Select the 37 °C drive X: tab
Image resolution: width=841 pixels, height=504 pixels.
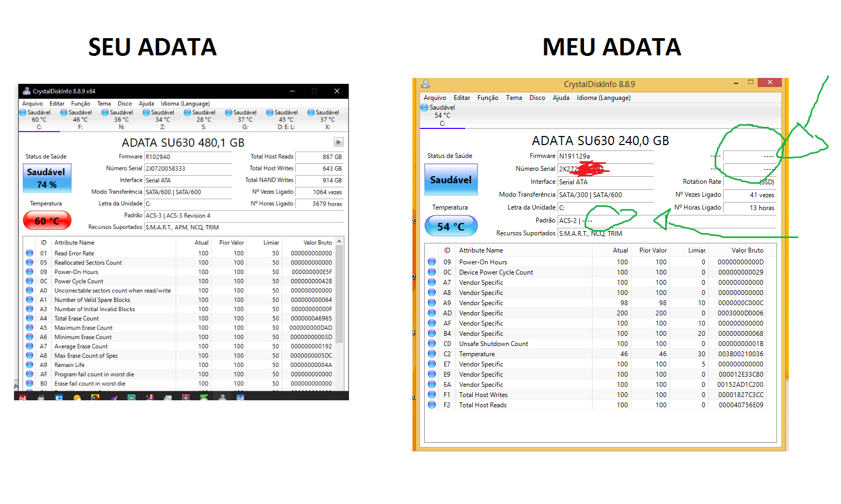pyautogui.click(x=327, y=120)
